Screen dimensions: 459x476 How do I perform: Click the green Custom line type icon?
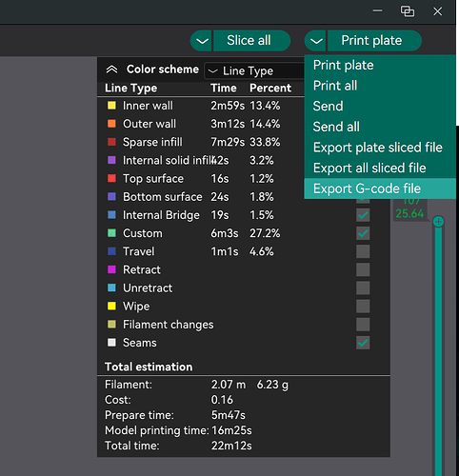coord(111,233)
